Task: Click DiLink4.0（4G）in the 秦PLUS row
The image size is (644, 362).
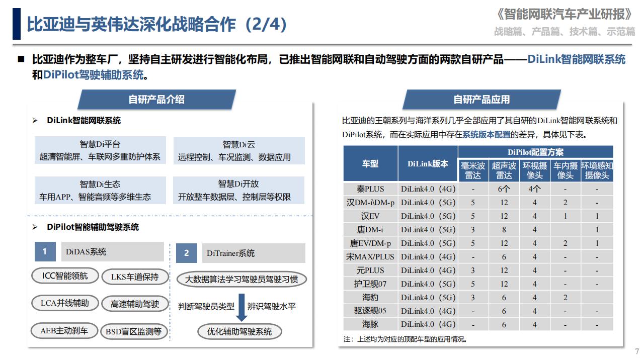Action: [x=428, y=189]
